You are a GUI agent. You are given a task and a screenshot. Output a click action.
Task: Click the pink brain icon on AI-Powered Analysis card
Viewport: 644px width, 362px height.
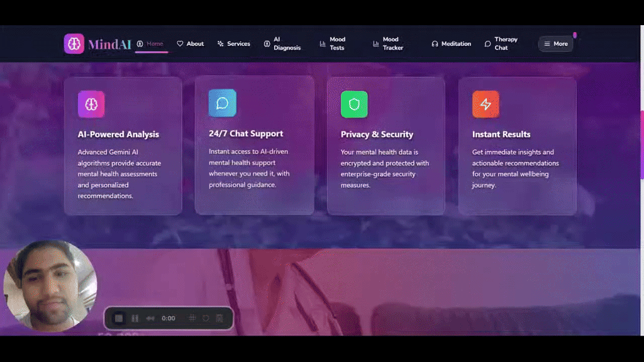(x=91, y=104)
